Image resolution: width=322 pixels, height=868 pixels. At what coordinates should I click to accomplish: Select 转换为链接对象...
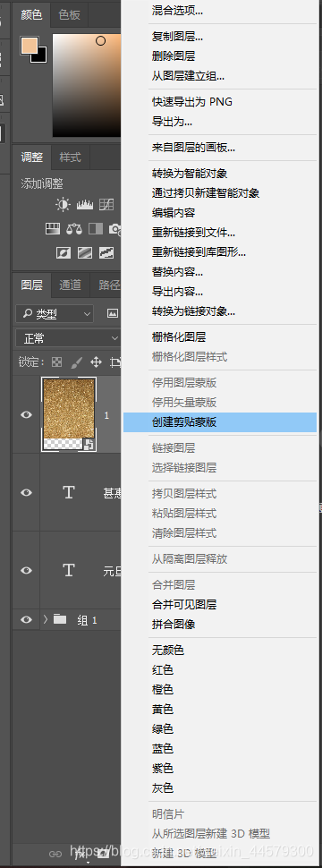(x=193, y=311)
